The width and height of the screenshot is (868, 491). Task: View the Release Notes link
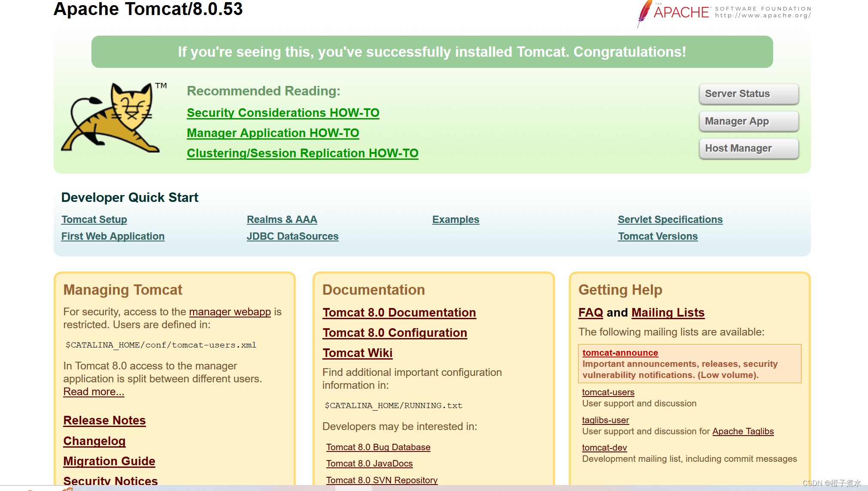104,421
